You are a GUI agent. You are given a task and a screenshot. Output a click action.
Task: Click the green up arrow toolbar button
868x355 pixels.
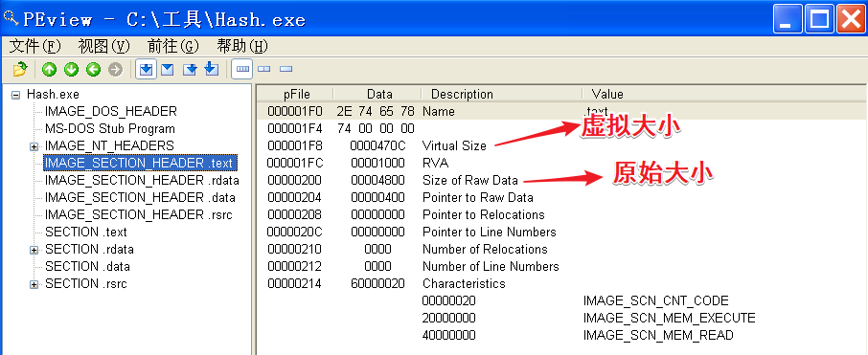pyautogui.click(x=49, y=69)
